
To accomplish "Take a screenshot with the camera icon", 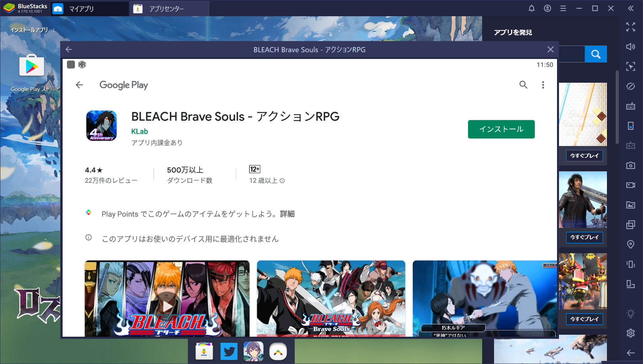I will 631,165.
